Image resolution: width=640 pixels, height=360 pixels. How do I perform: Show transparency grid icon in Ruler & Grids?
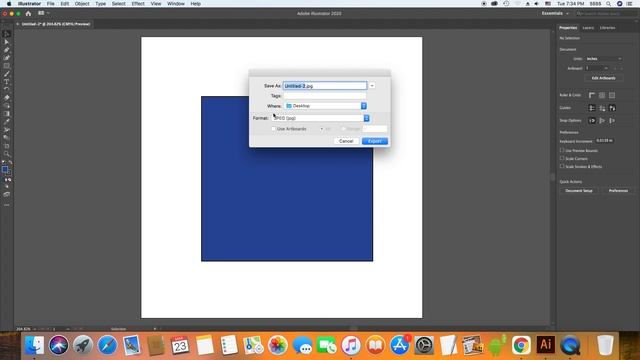[x=612, y=95]
